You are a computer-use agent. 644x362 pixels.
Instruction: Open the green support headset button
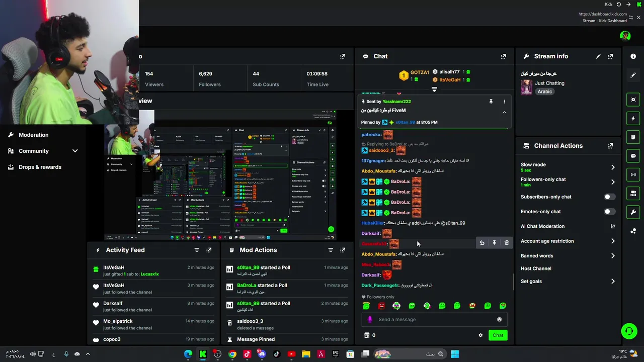(x=629, y=331)
